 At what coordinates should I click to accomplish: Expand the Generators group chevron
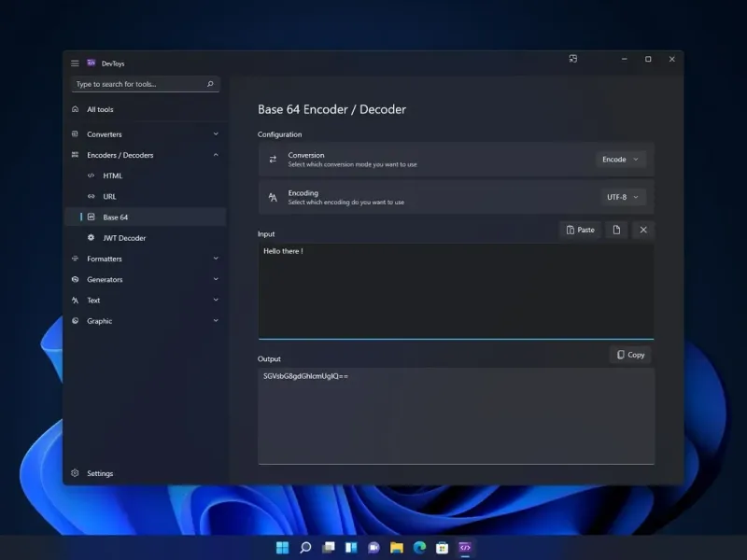coord(216,279)
